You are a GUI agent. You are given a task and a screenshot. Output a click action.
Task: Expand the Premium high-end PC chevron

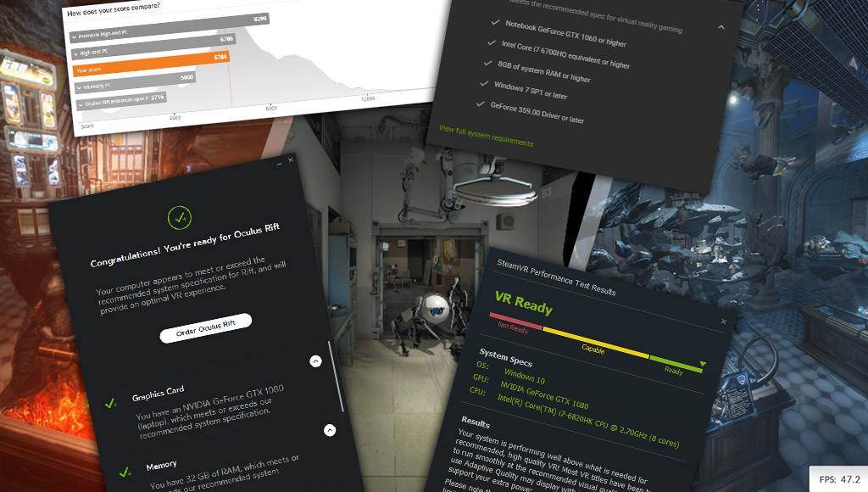[75, 37]
